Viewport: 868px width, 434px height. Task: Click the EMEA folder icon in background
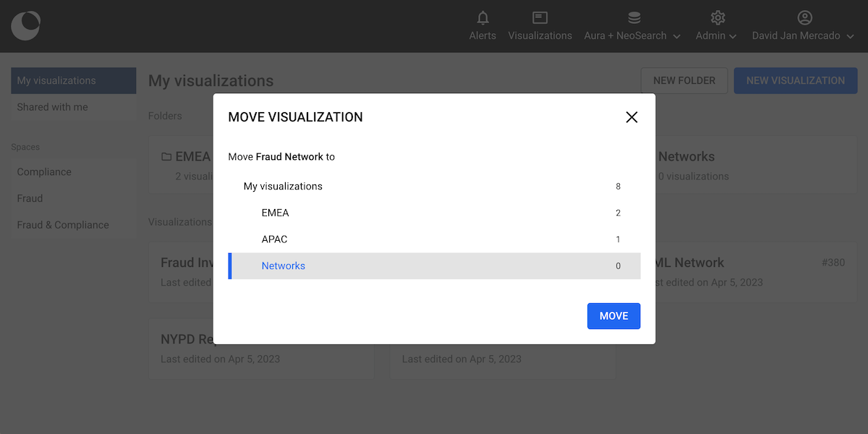pos(166,157)
